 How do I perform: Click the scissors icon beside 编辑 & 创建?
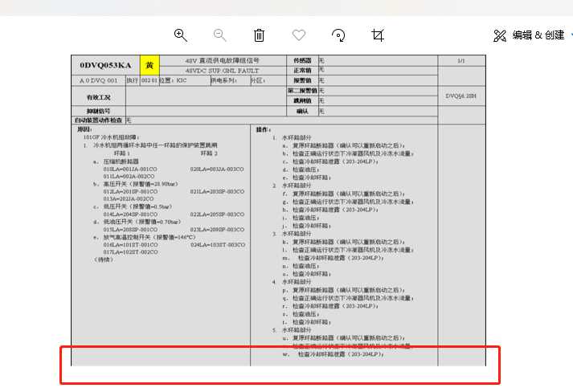tap(500, 35)
